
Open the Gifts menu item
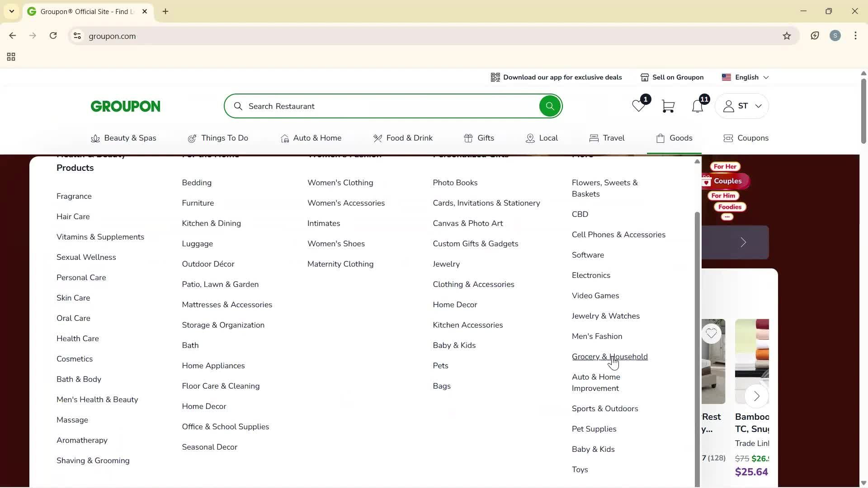480,138
